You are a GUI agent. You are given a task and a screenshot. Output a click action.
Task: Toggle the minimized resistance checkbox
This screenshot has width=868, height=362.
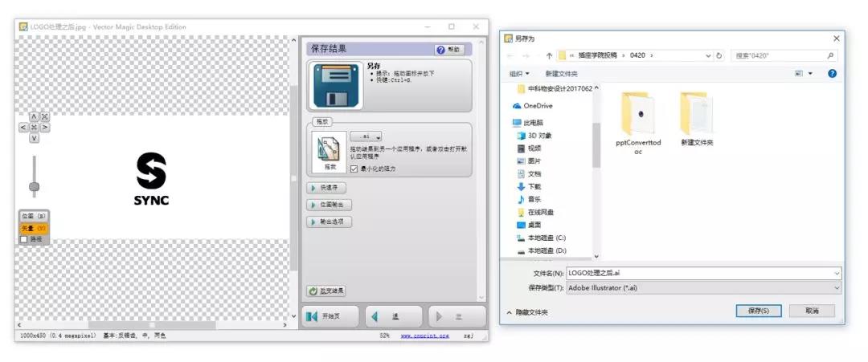[x=354, y=169]
